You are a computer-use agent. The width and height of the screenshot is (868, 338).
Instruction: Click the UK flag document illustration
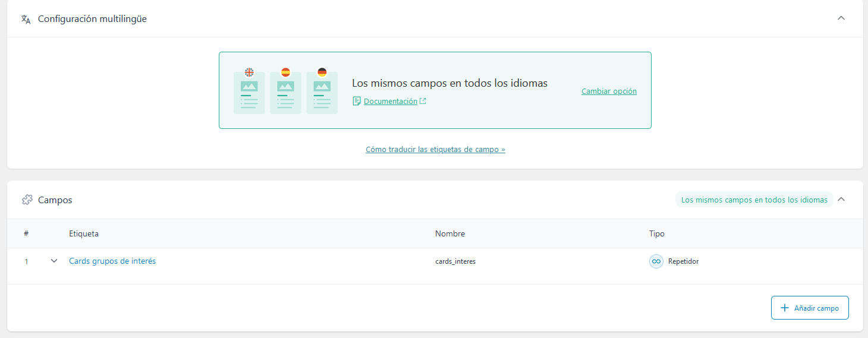[249, 91]
